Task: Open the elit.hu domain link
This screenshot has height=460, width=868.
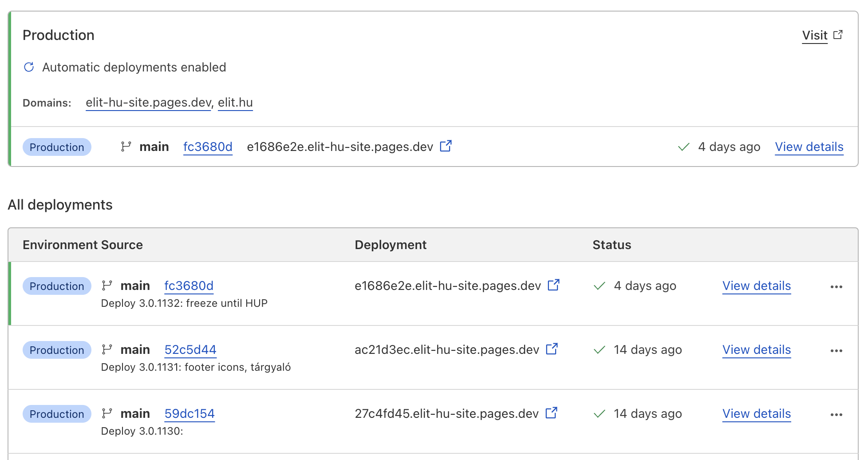Action: point(235,102)
